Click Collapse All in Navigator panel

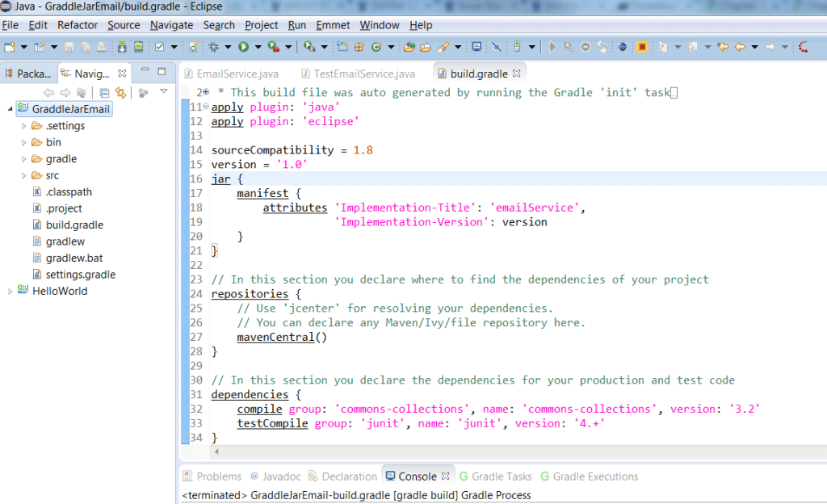point(104,93)
